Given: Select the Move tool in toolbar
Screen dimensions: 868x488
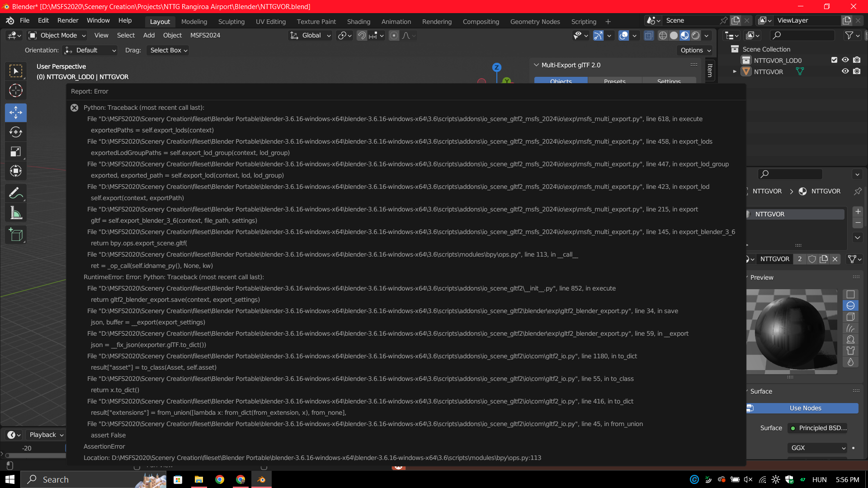Looking at the screenshot, I should pos(16,113).
